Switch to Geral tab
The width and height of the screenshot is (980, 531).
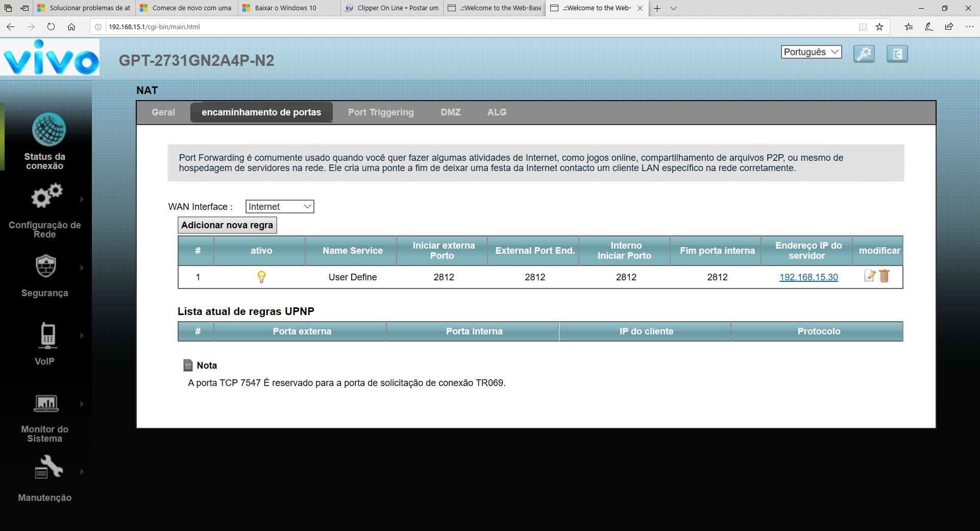pyautogui.click(x=163, y=112)
